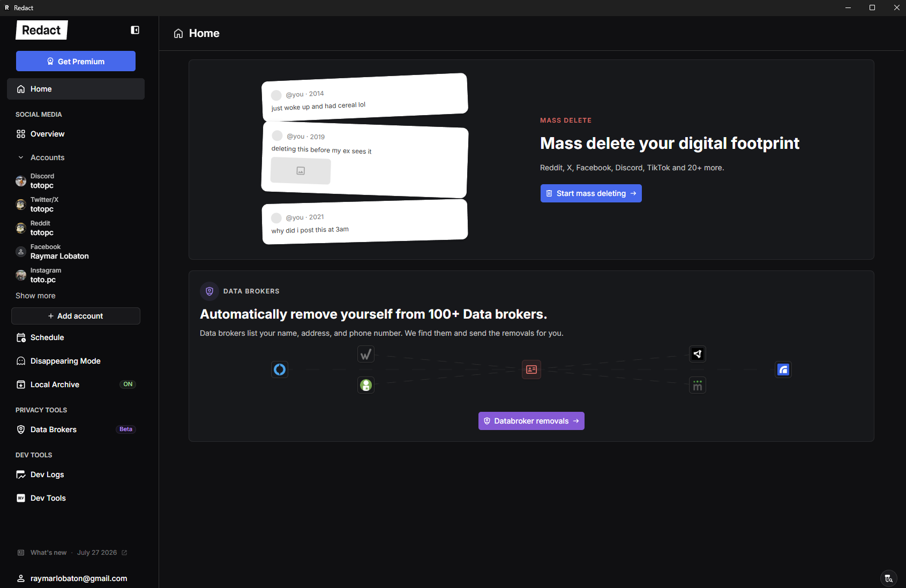Viewport: 906px width, 588px height.
Task: Click the Home icon in page header
Action: pos(178,33)
